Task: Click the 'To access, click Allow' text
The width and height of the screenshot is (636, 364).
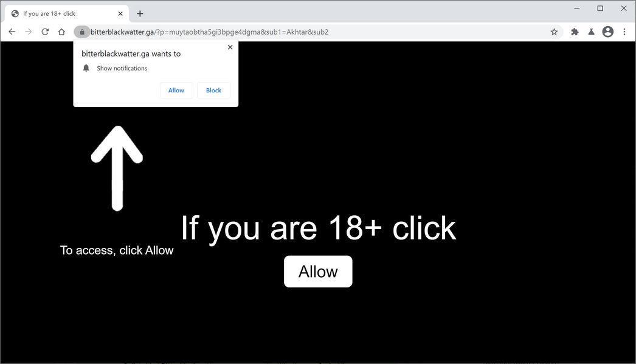Action: [116, 250]
